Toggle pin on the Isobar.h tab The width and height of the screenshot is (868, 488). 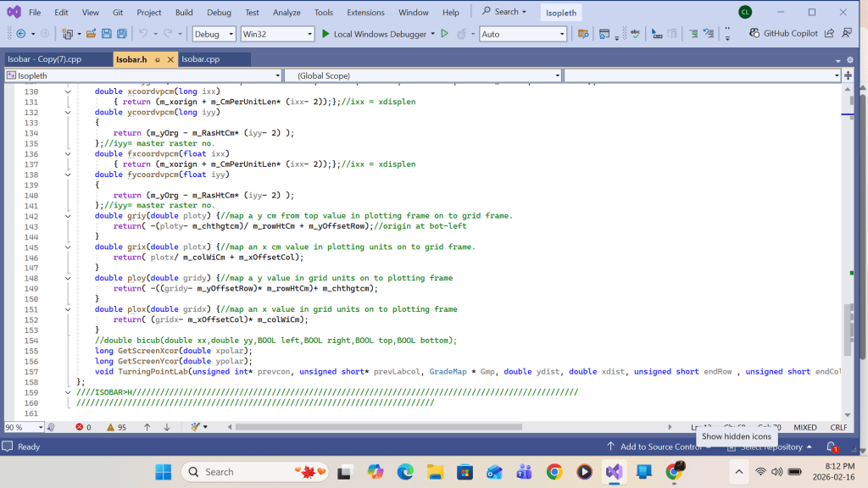[158, 59]
